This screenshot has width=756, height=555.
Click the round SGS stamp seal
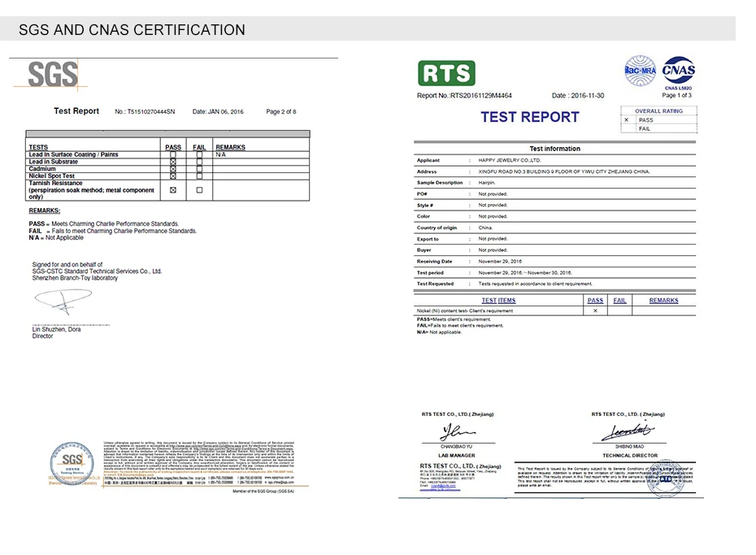click(72, 463)
